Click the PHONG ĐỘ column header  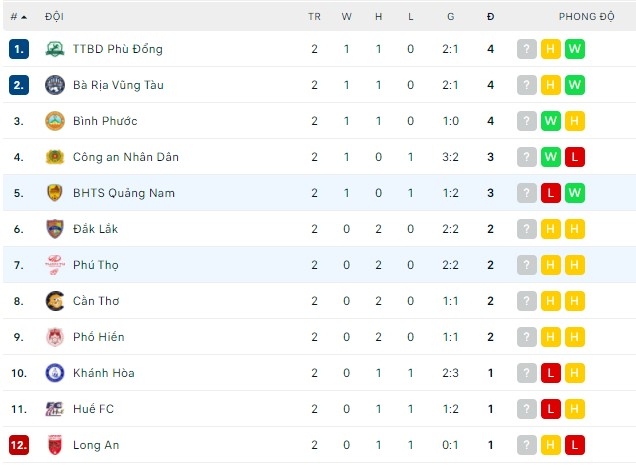click(586, 17)
